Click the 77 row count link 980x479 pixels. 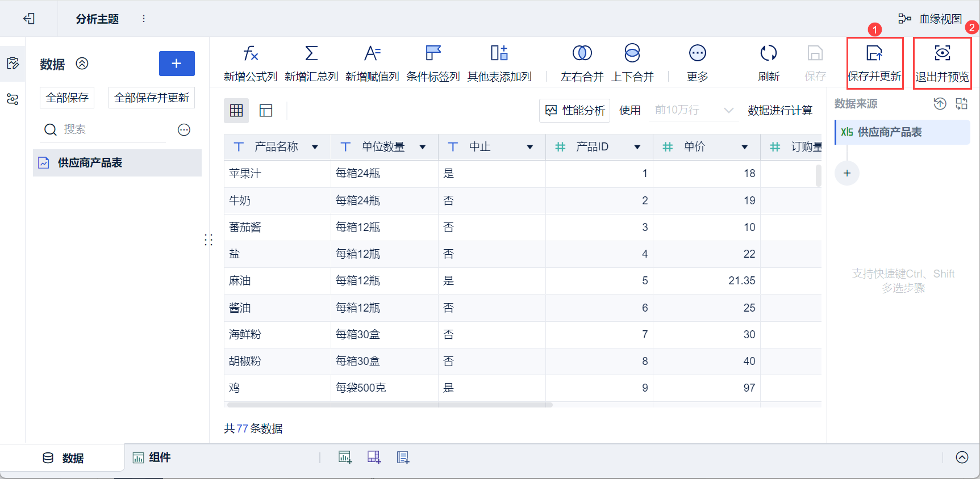(243, 428)
